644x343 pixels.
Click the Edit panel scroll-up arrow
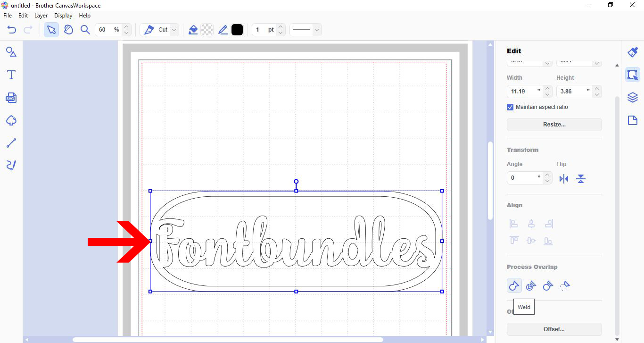617,66
